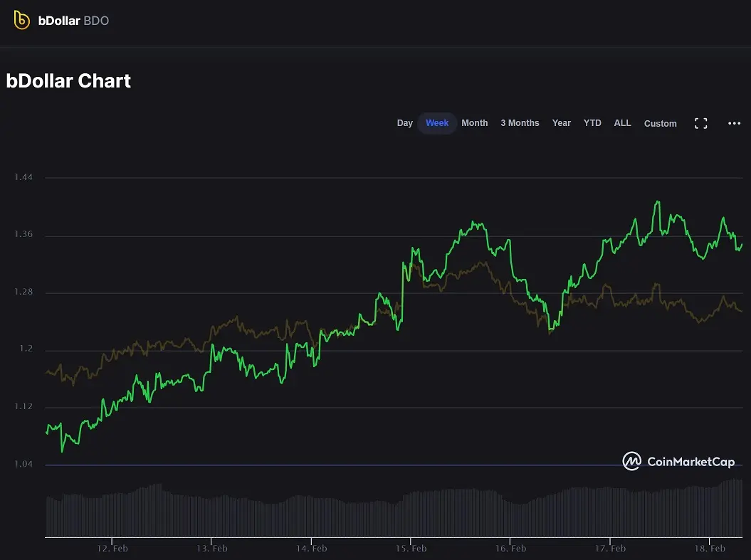Click the bDollar BDO title text

73,21
